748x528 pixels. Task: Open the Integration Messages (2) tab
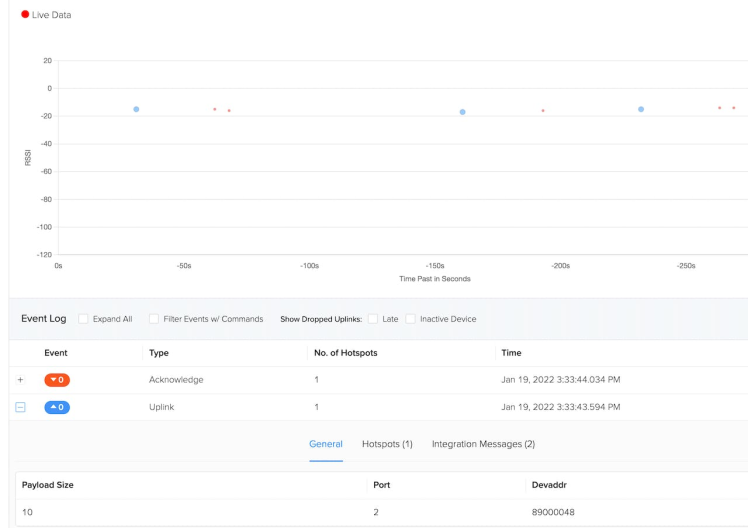483,444
